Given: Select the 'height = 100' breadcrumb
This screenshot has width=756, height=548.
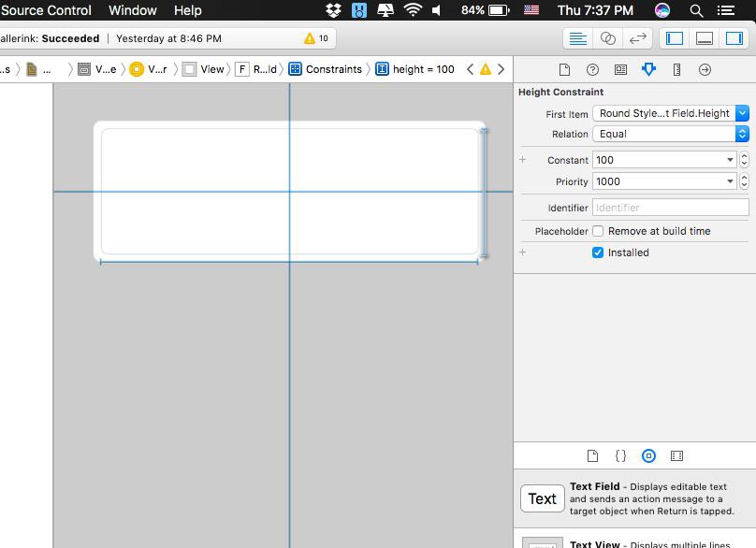Looking at the screenshot, I should click(x=415, y=69).
